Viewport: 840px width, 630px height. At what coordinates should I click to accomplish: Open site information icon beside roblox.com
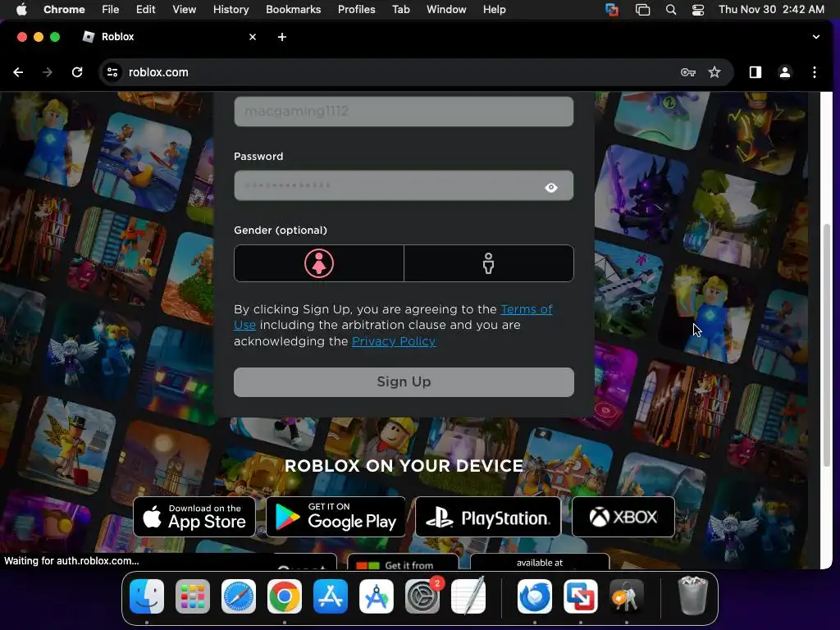pos(112,72)
